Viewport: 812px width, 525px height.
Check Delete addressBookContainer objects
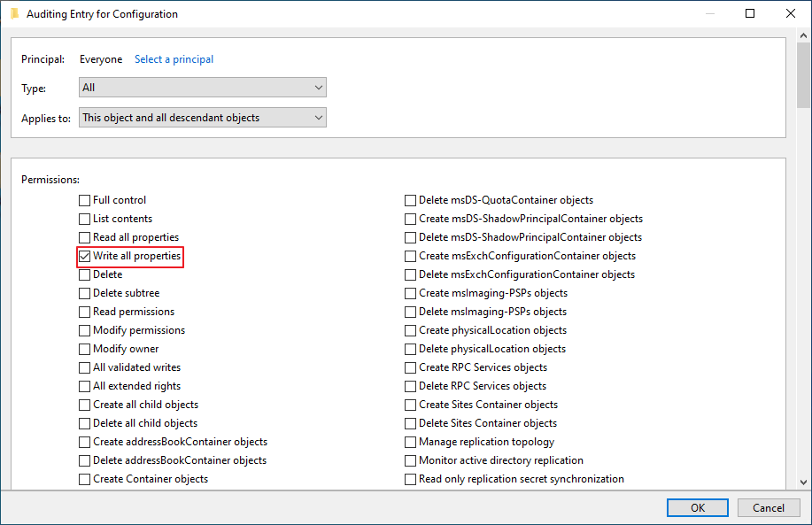pos(84,460)
